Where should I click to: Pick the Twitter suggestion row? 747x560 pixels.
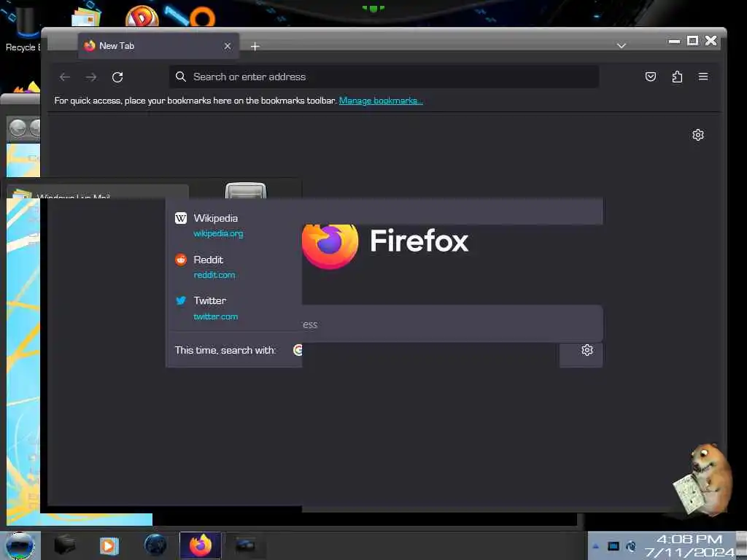tap(234, 308)
